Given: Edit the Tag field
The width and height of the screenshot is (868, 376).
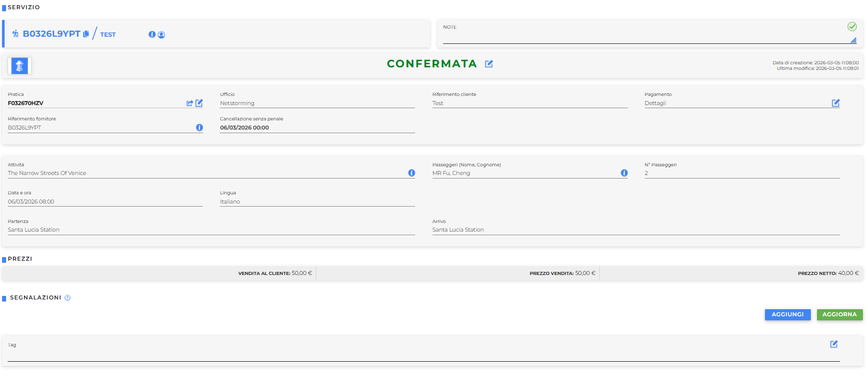Looking at the screenshot, I should pos(834,344).
